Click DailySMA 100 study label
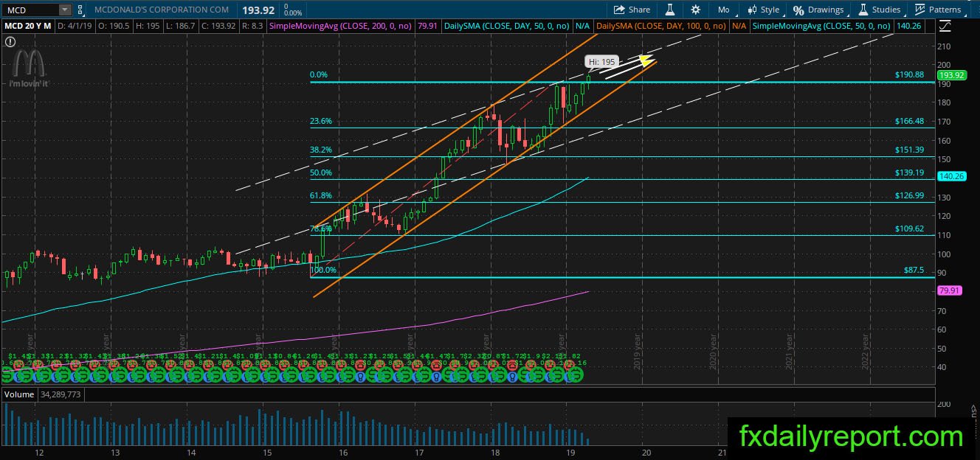Image resolution: width=980 pixels, height=460 pixels. (x=660, y=26)
